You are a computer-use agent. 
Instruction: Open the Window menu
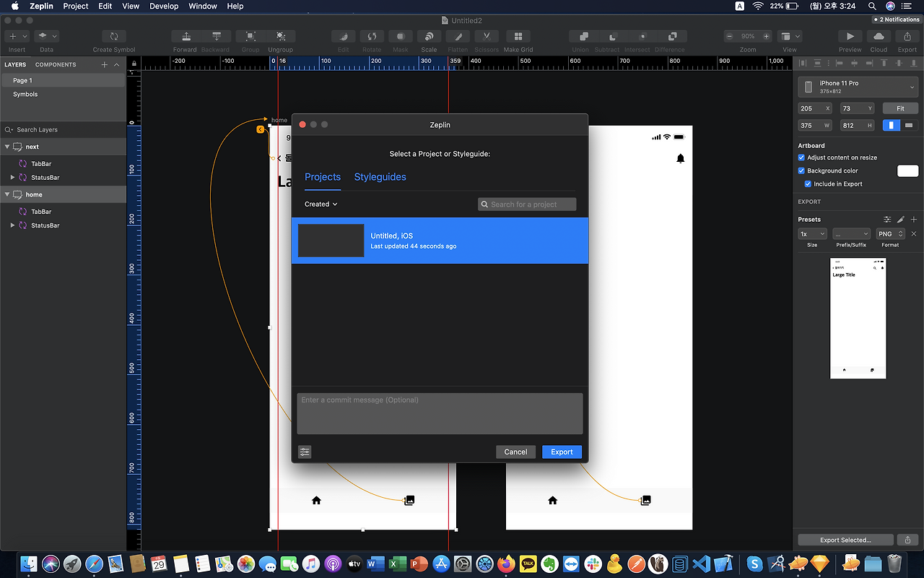coord(203,6)
